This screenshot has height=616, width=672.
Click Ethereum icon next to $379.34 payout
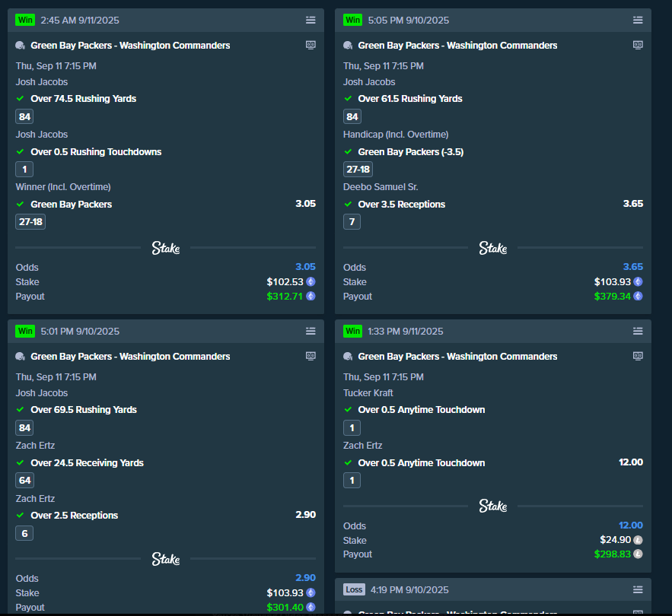(639, 296)
